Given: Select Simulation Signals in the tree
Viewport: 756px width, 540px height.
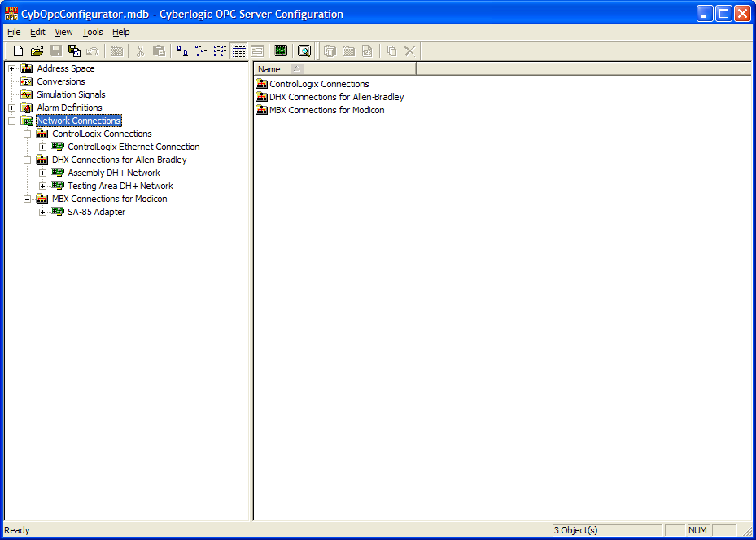Looking at the screenshot, I should [71, 94].
